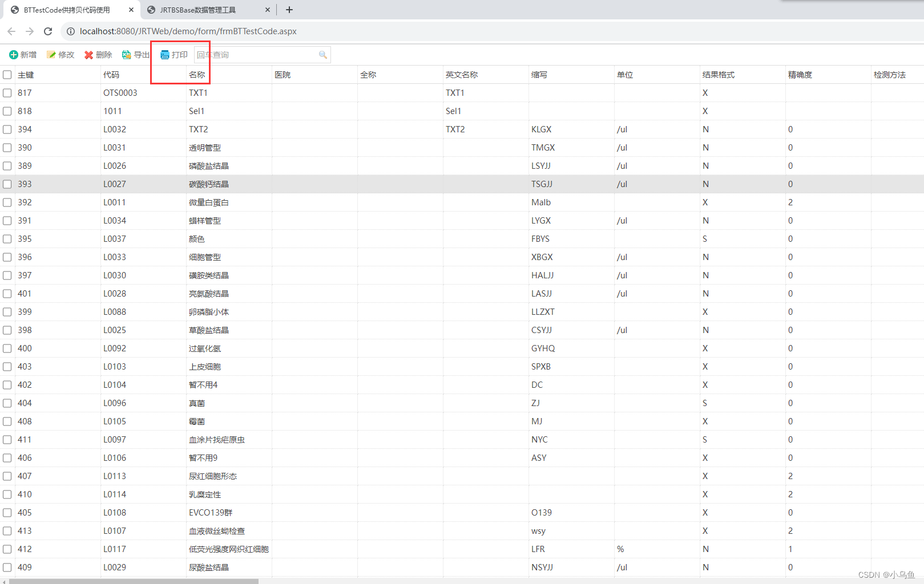Click the URL address bar
Screen dimensions: 924x584
(x=188, y=31)
